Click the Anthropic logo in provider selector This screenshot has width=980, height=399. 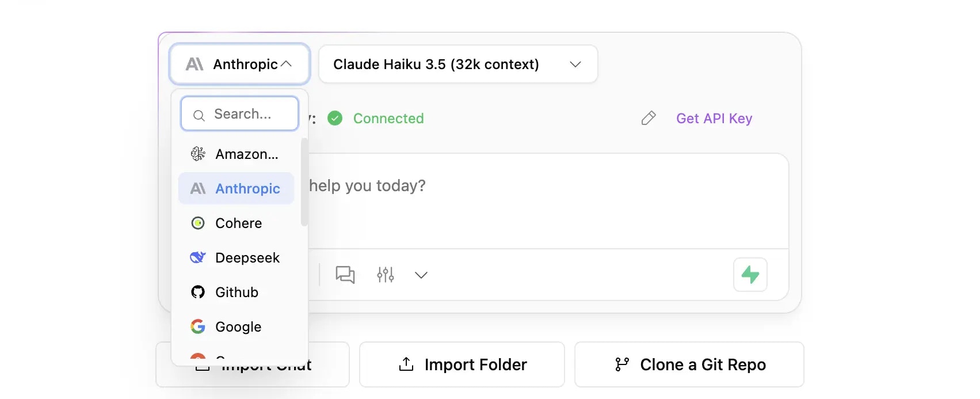(195, 64)
